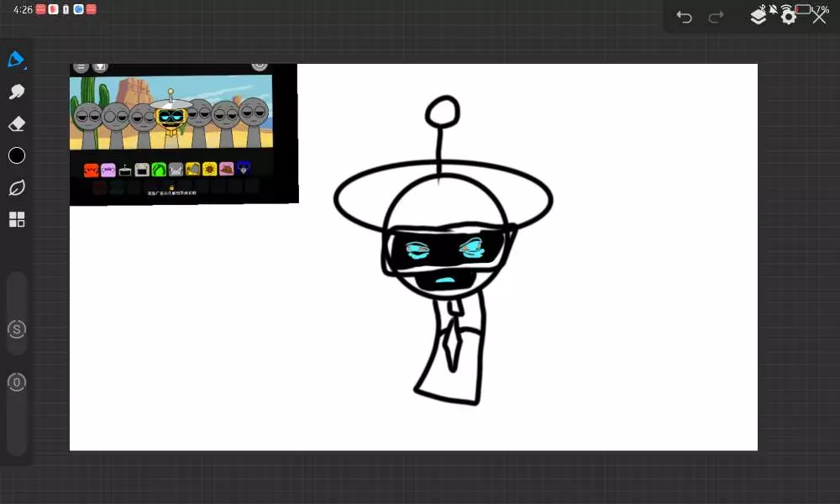Select the eraser tool
The width and height of the screenshot is (840, 504).
17,123
